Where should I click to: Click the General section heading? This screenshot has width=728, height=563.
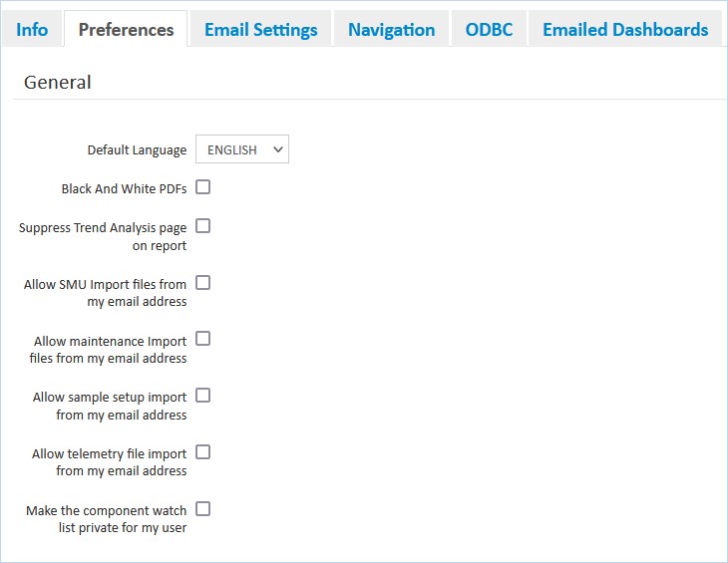(x=58, y=83)
